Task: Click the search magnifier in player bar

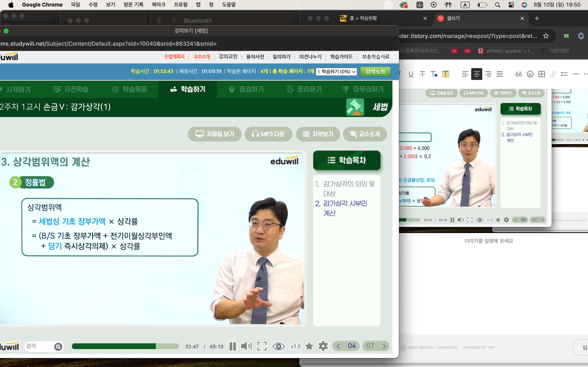Action: (58, 347)
